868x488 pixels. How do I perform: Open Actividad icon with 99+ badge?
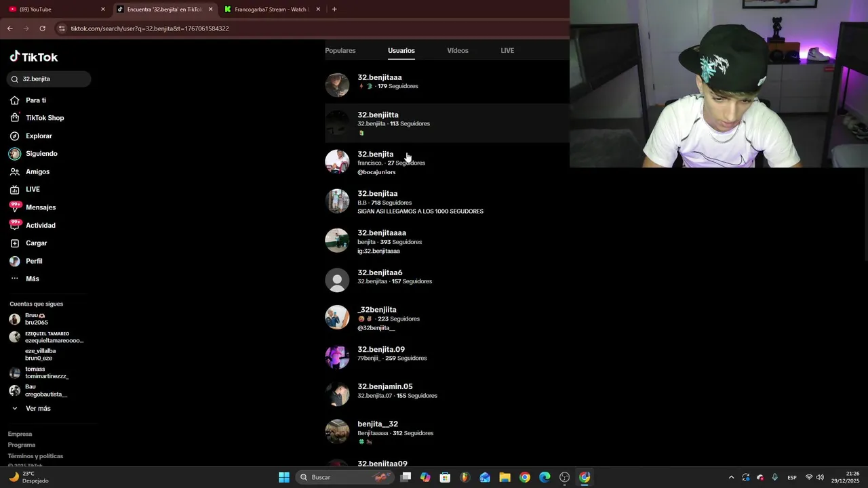click(x=14, y=224)
